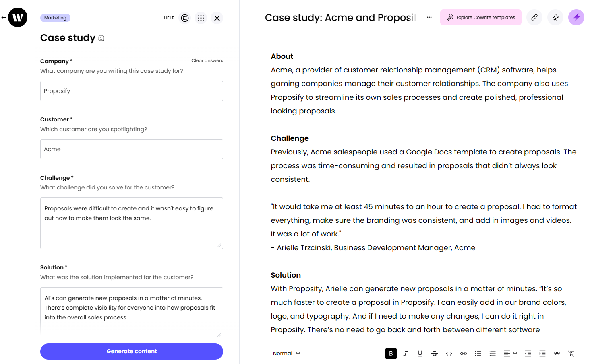Click the purple lightning bolt icon
Image resolution: width=590 pixels, height=364 pixels.
[576, 17]
